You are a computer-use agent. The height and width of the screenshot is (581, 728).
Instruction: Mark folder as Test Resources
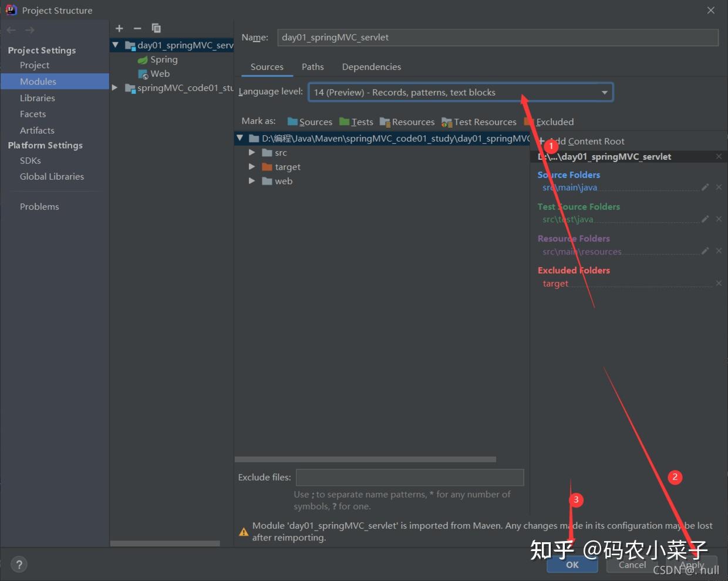tap(479, 122)
